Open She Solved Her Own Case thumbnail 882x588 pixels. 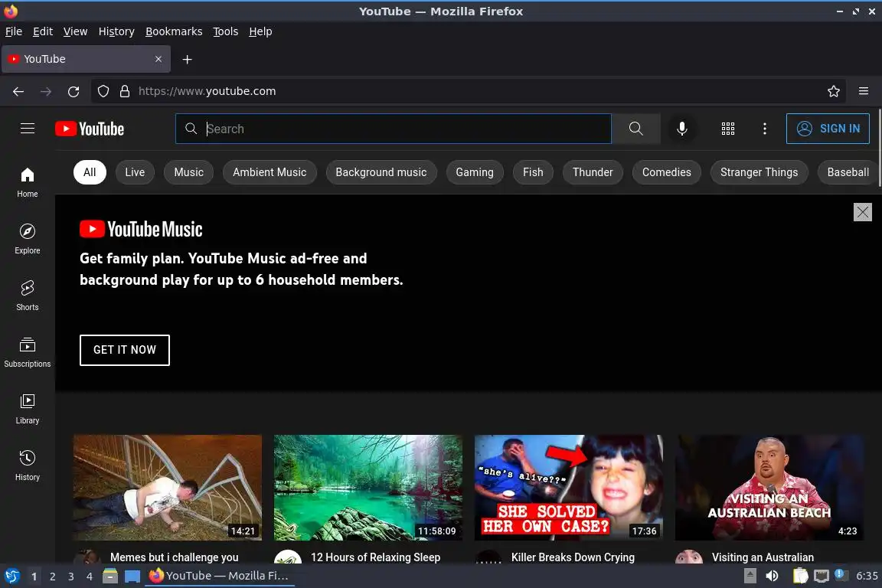point(569,487)
